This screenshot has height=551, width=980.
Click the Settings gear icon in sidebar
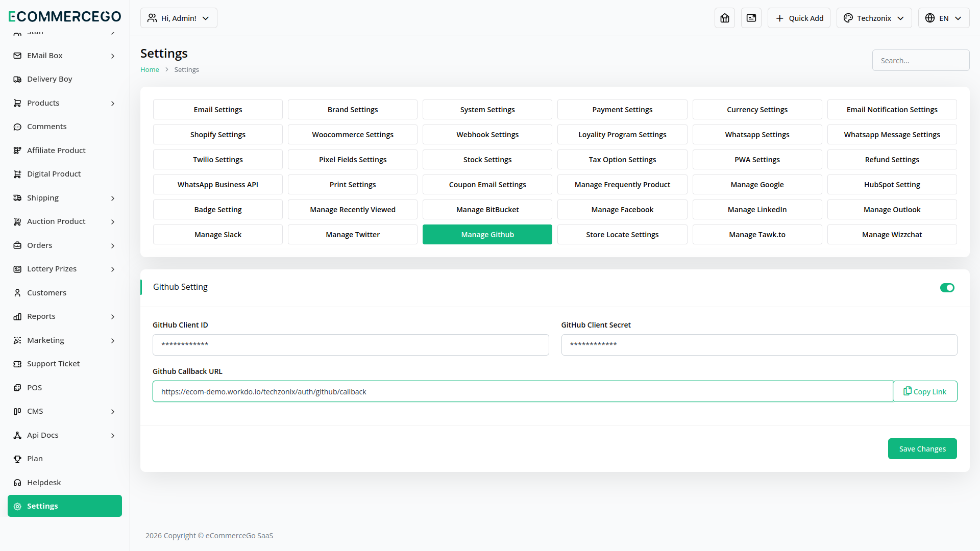(x=17, y=506)
